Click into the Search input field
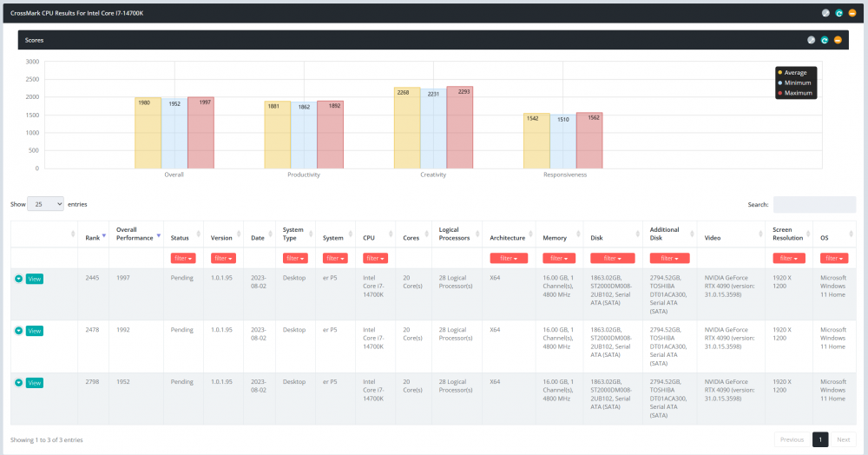This screenshot has height=455, width=868. coord(814,204)
